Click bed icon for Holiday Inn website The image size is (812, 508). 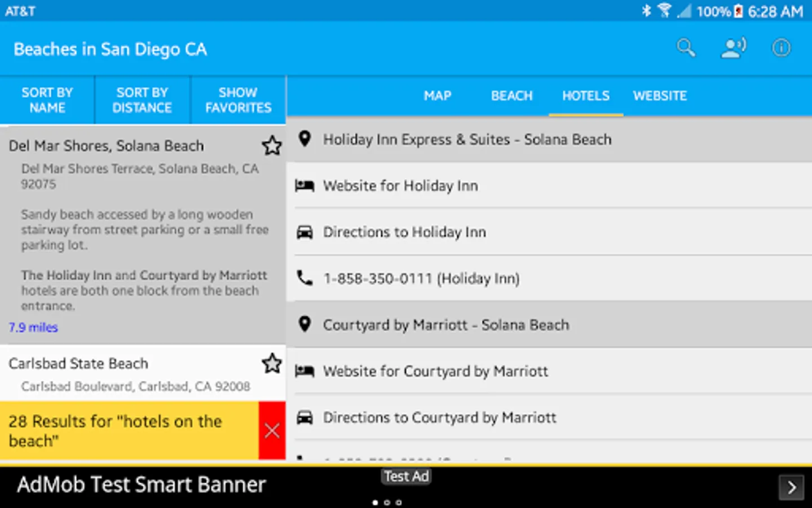pos(304,185)
